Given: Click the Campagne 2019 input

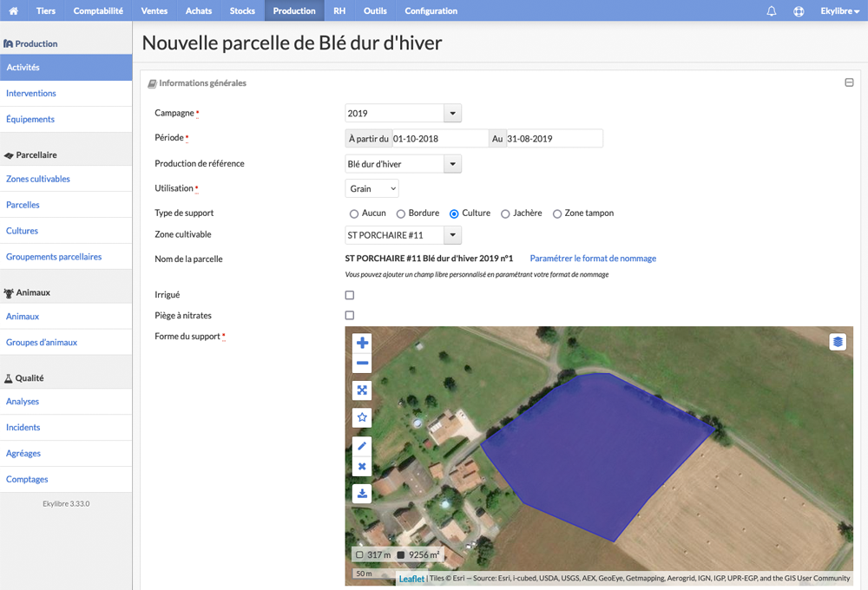Looking at the screenshot, I should (x=394, y=113).
